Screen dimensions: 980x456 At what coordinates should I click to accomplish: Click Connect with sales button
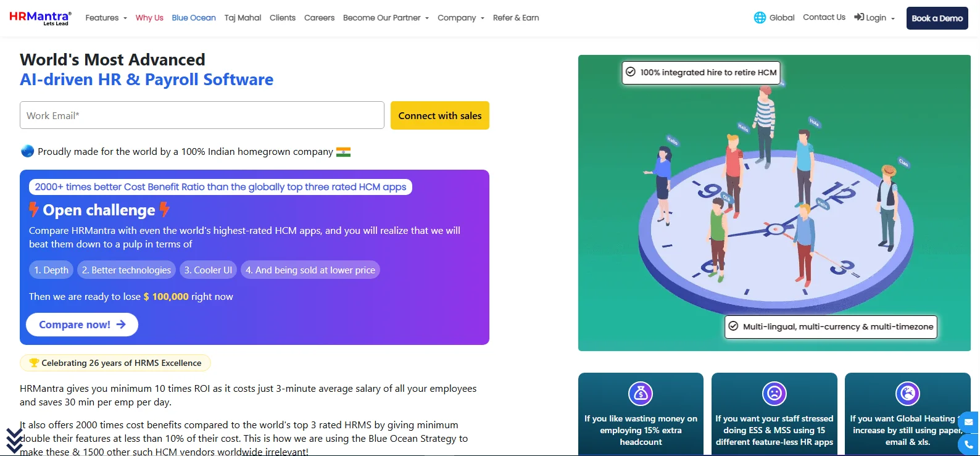point(440,115)
